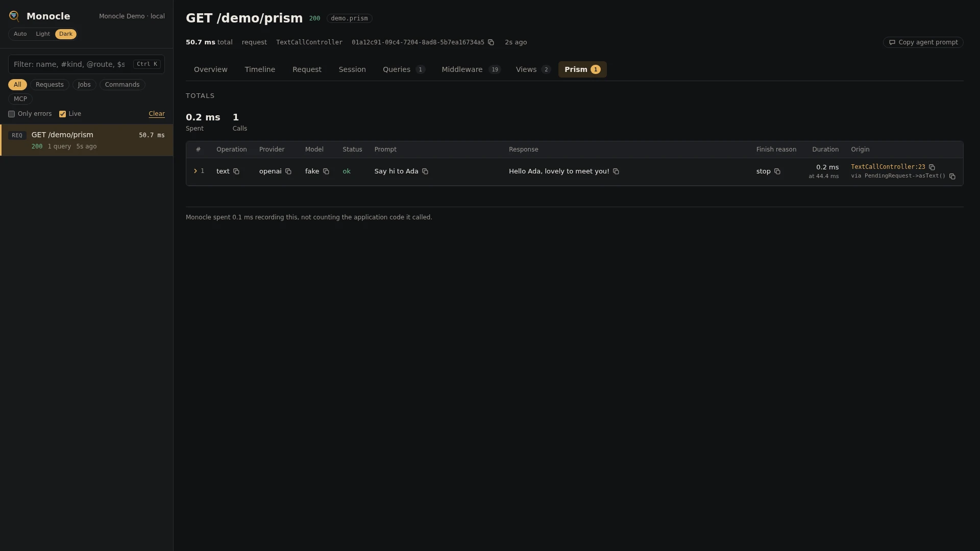
Task: Switch to Light theme
Action: click(x=43, y=34)
